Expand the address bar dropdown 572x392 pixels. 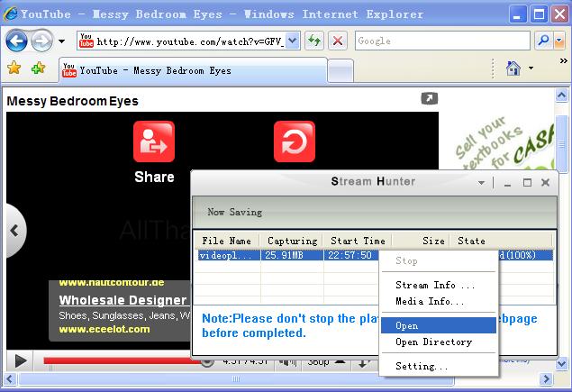pyautogui.click(x=292, y=41)
